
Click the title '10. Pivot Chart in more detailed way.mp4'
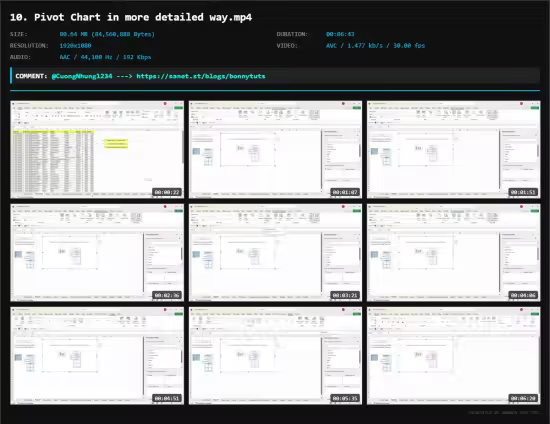click(131, 17)
